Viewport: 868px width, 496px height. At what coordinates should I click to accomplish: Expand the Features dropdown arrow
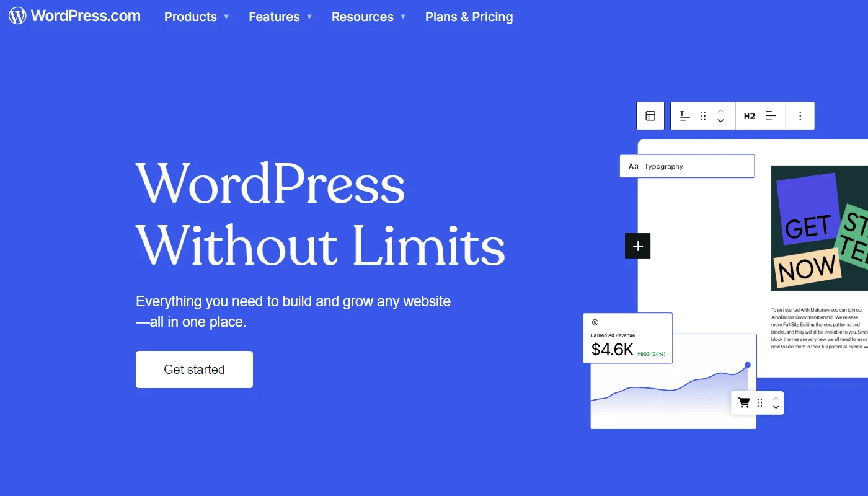pos(309,17)
